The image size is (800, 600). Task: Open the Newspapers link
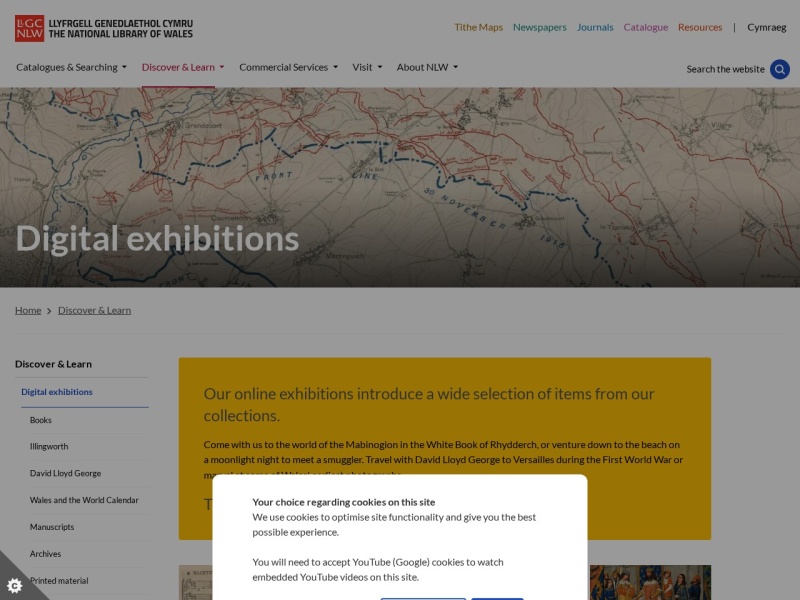point(540,28)
